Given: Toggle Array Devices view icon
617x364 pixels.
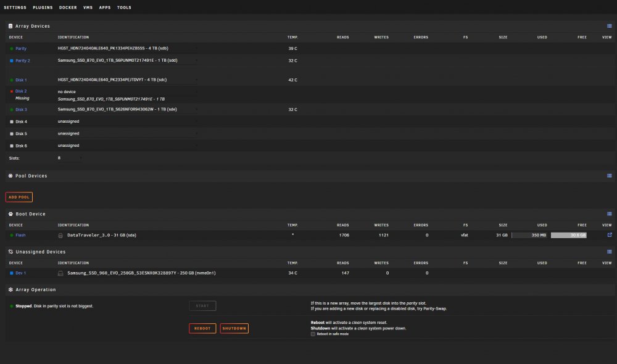Looking at the screenshot, I should coord(609,26).
